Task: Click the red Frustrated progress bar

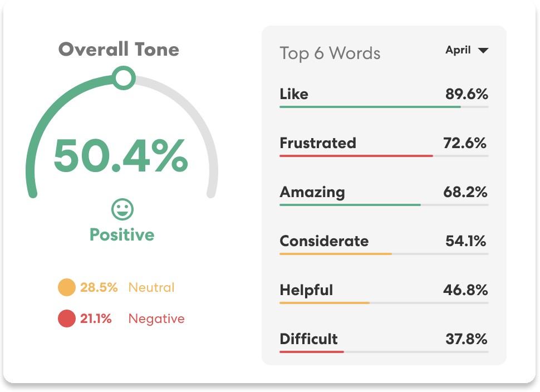Action: click(x=356, y=155)
